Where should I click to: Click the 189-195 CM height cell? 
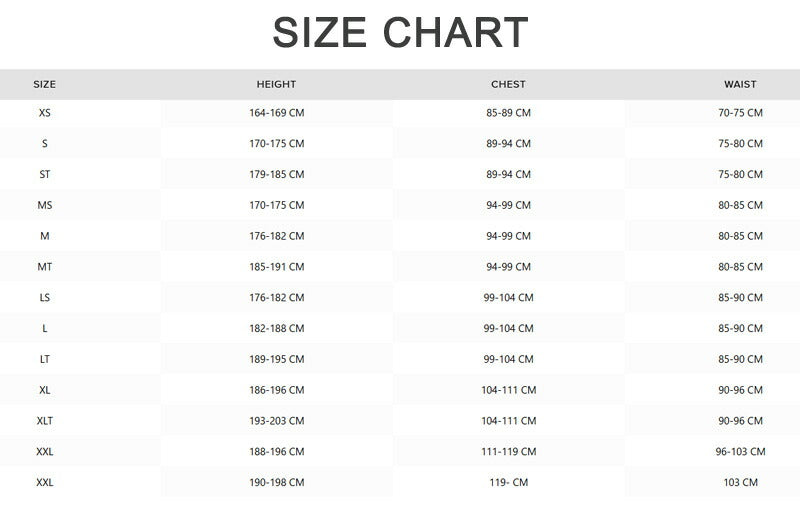point(276,359)
